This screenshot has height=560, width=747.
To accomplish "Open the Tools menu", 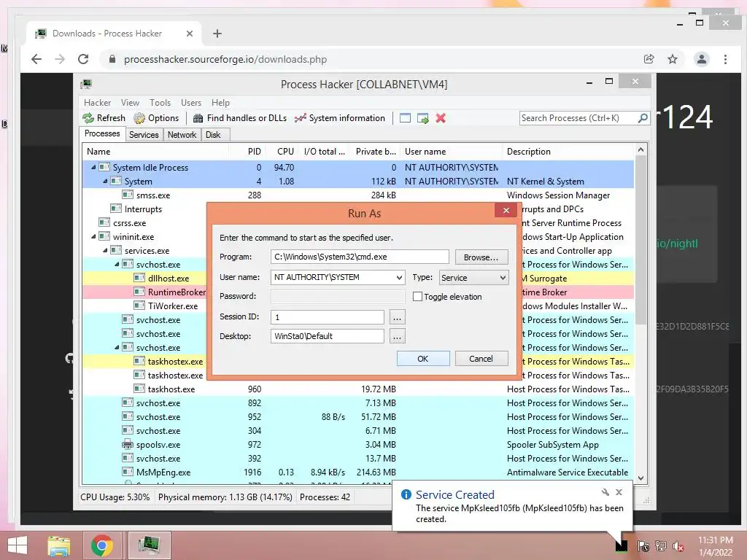I will click(160, 103).
